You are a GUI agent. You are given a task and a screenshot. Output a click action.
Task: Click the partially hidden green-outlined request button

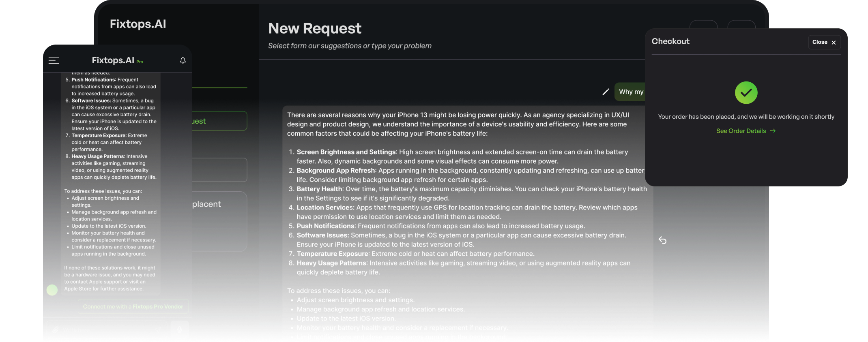coord(219,121)
